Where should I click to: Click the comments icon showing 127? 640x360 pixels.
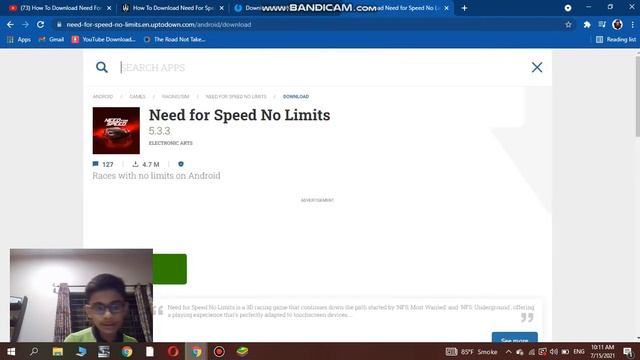96,164
